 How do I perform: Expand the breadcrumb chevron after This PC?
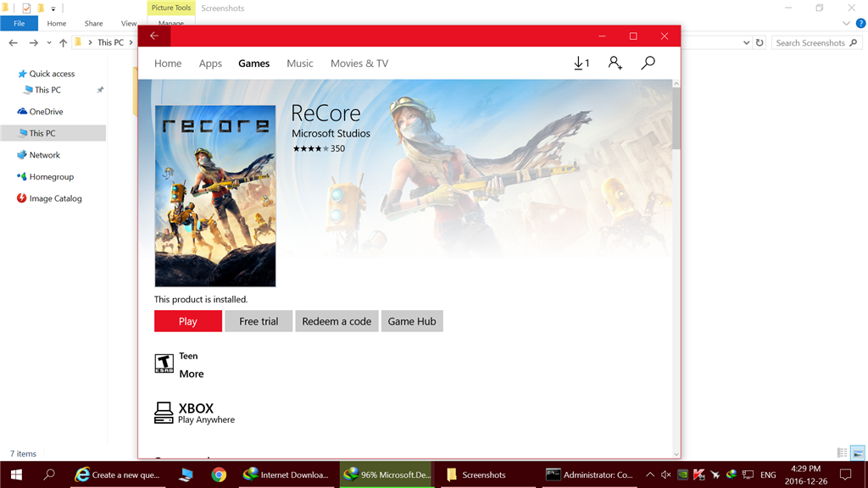[131, 42]
